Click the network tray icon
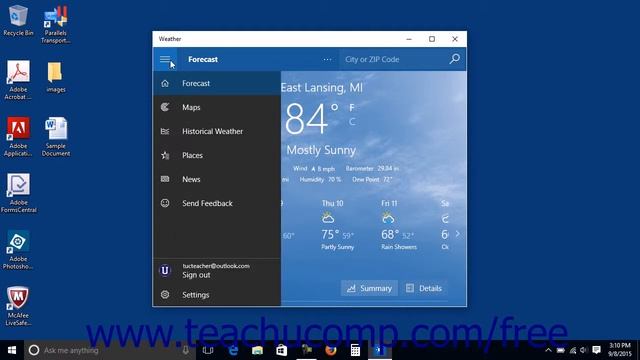Image resolution: width=640 pixels, height=360 pixels. pyautogui.click(x=573, y=350)
